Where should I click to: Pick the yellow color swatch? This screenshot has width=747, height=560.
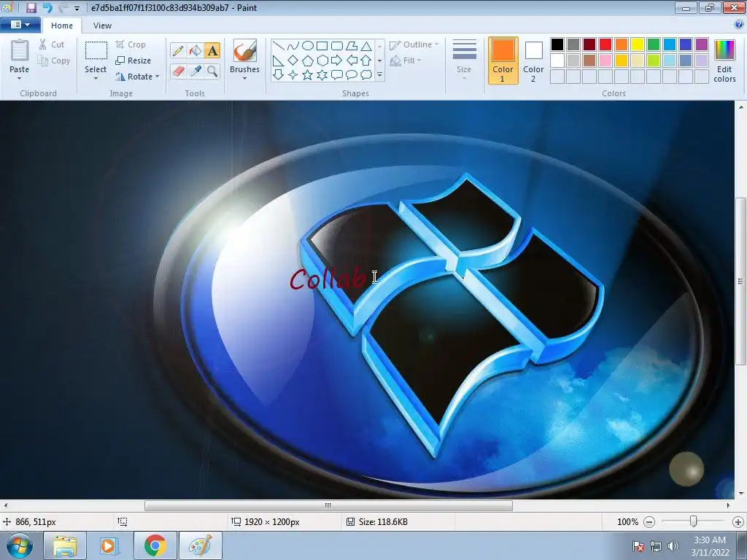[638, 44]
